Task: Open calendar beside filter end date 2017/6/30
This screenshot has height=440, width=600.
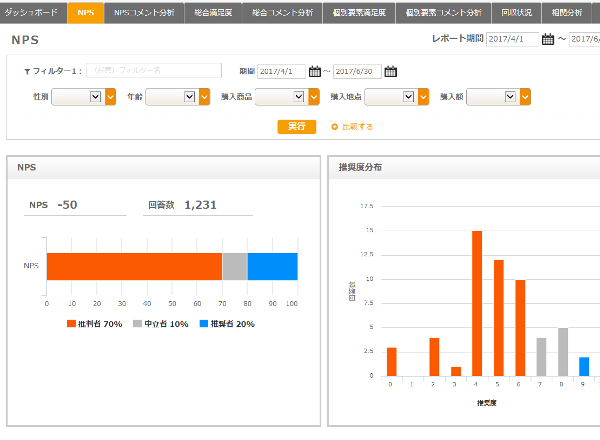Action: coord(390,72)
